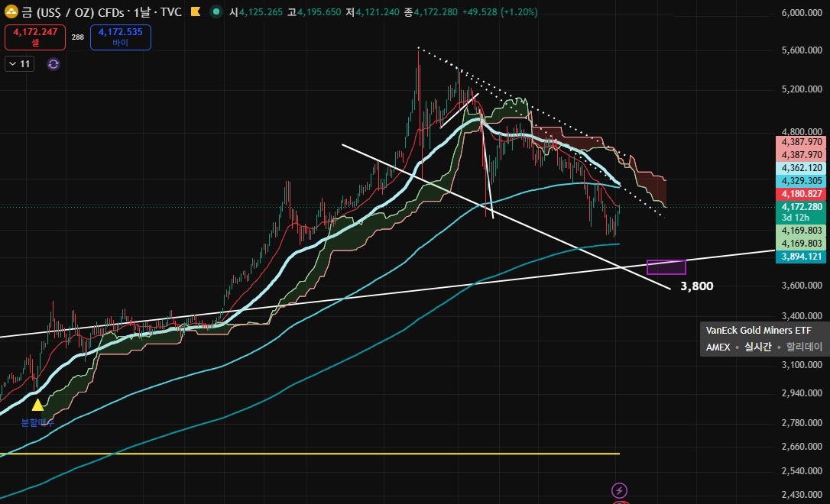Click the current price label 4,172.280
Image resolution: width=830 pixels, height=504 pixels.
[x=800, y=207]
